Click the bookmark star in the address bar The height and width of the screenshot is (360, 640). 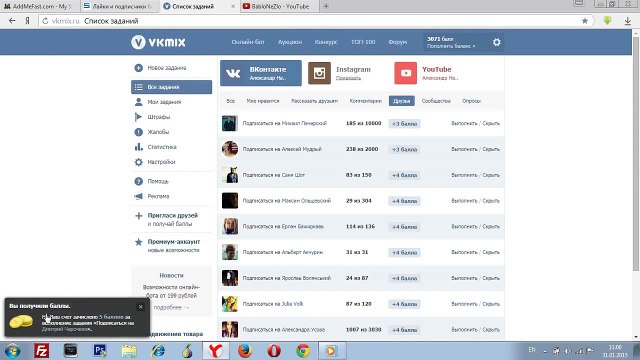pyautogui.click(x=584, y=21)
